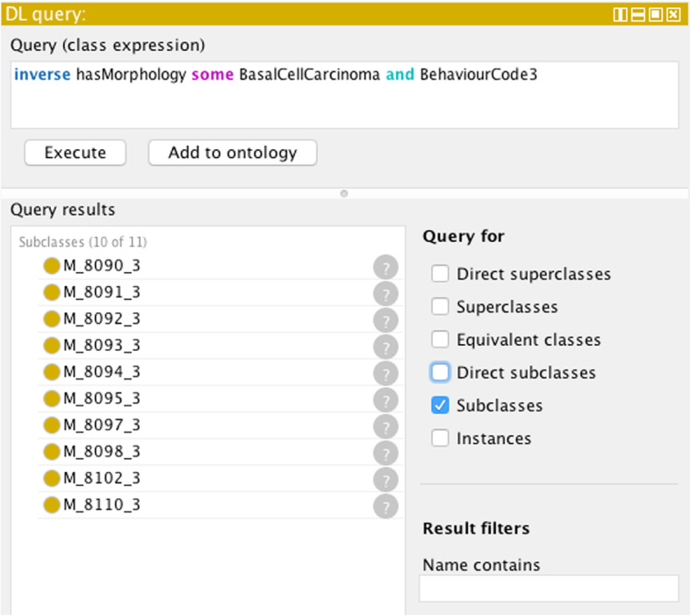The width and height of the screenshot is (691, 616).
Task: Uncheck the Subclasses checkbox
Action: point(440,406)
